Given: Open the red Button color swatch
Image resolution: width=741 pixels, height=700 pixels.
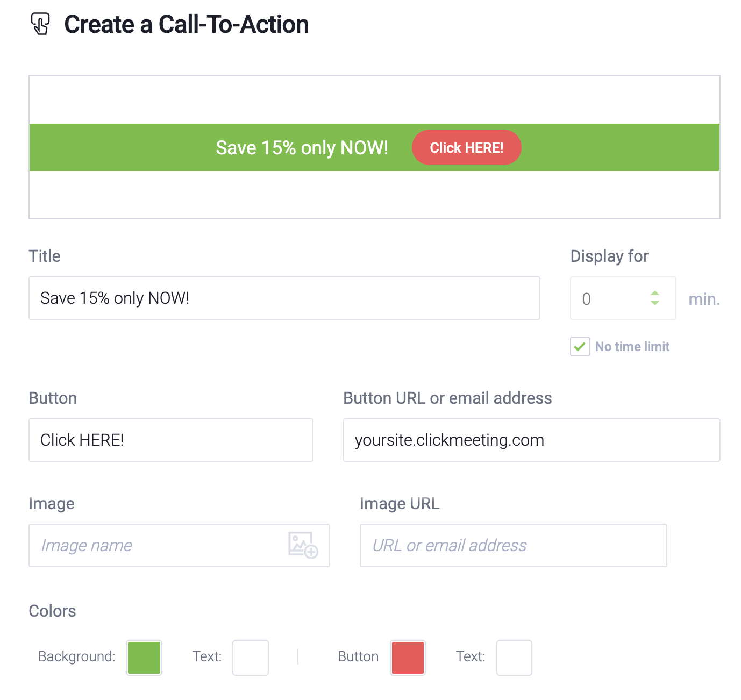Looking at the screenshot, I should click(408, 658).
